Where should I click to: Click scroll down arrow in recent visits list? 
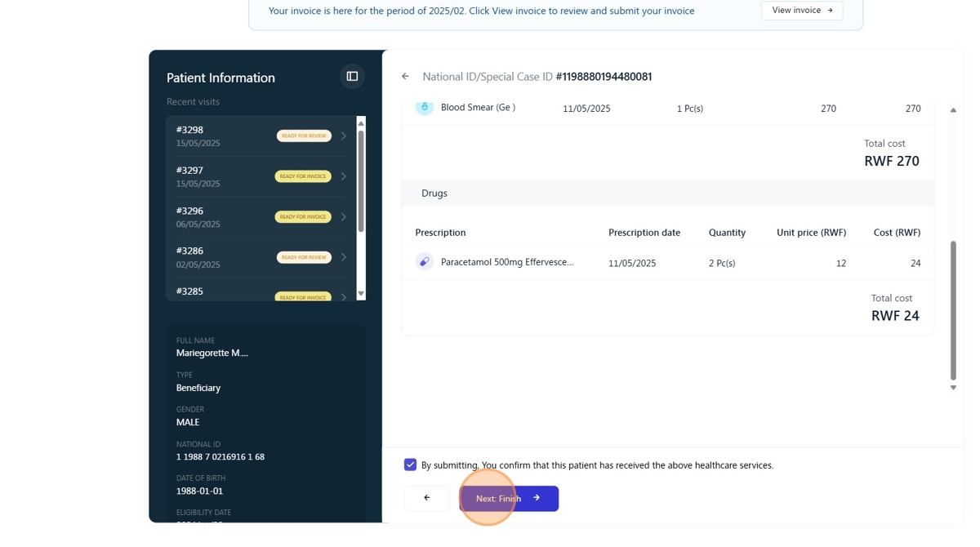(x=361, y=294)
